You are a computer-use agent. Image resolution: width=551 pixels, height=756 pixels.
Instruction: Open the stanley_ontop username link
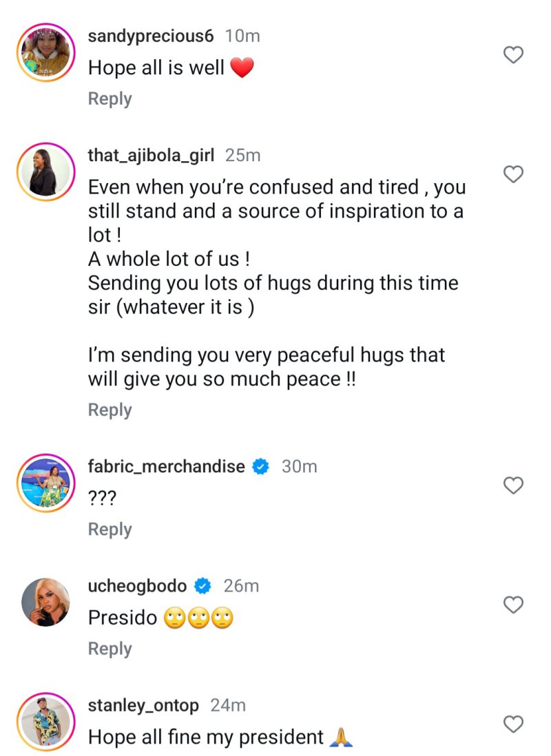click(143, 705)
